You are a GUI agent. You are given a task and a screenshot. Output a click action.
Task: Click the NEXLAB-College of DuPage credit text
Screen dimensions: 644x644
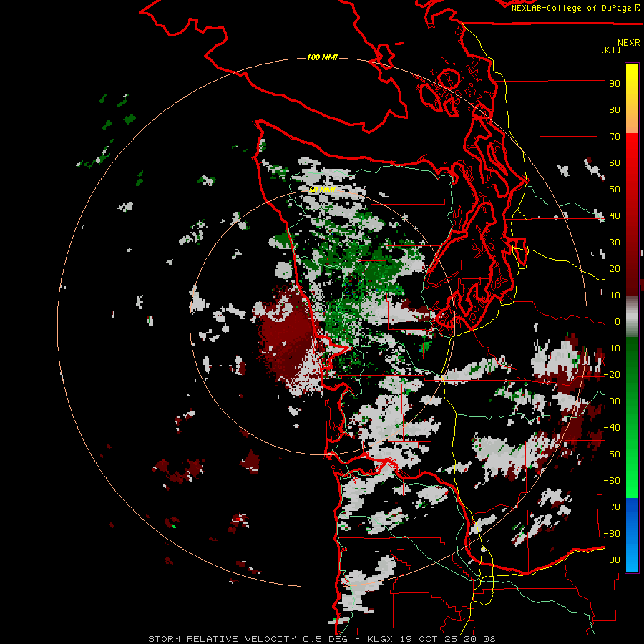(x=571, y=8)
